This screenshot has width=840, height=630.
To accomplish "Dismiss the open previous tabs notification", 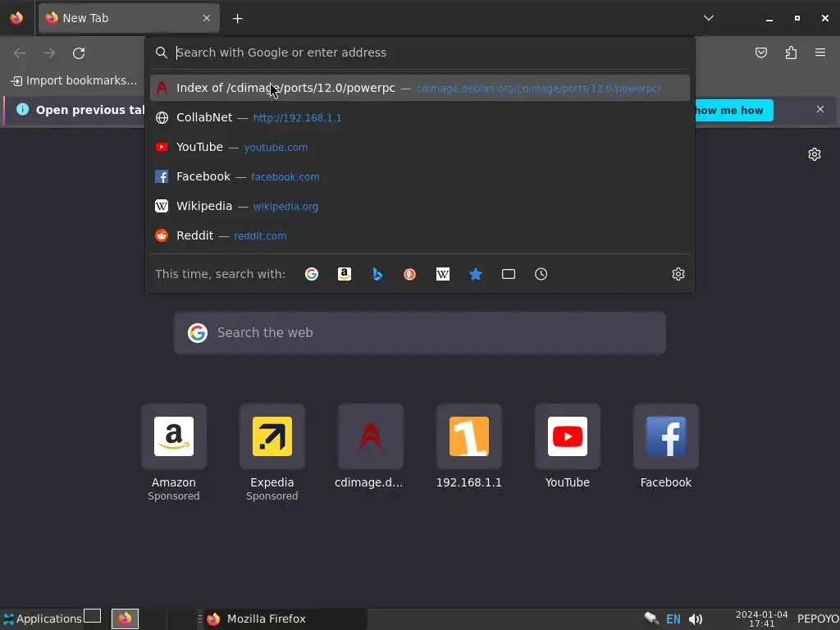I will tap(820, 109).
